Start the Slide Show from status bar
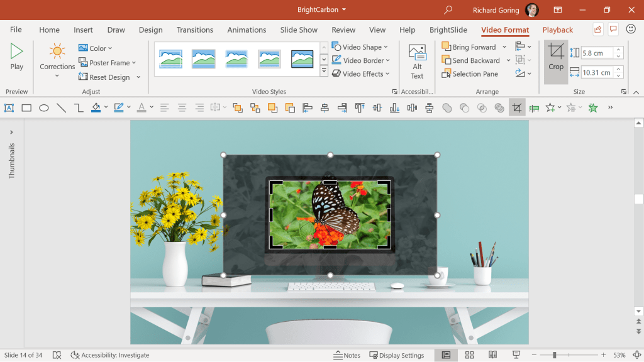The height and width of the screenshot is (362, 644). (x=516, y=355)
